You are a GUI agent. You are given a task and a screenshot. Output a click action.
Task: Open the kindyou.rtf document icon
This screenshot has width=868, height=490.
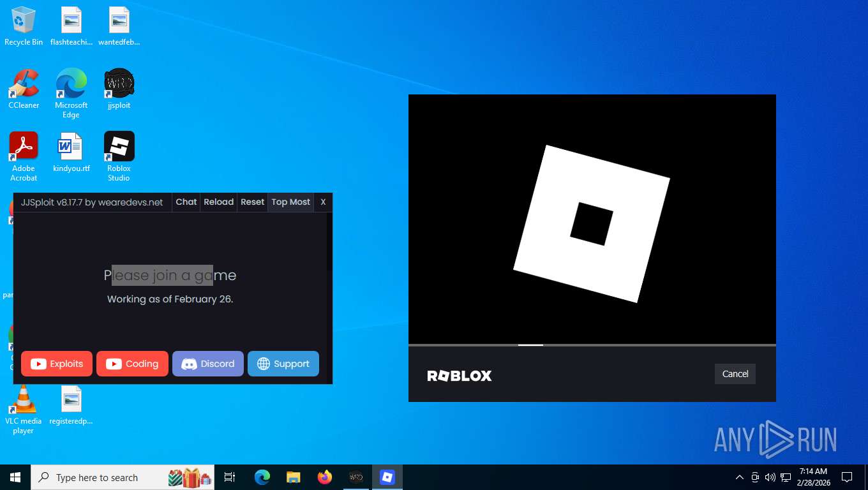click(71, 152)
